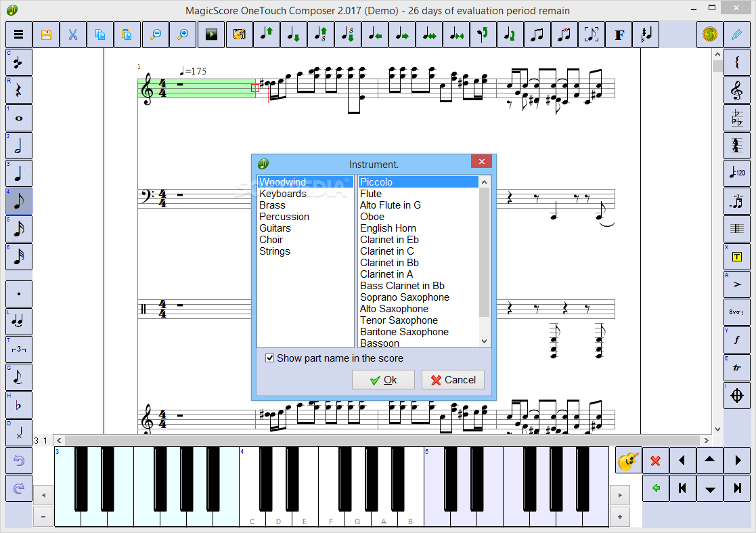Choose English Horn instrument

(x=418, y=228)
